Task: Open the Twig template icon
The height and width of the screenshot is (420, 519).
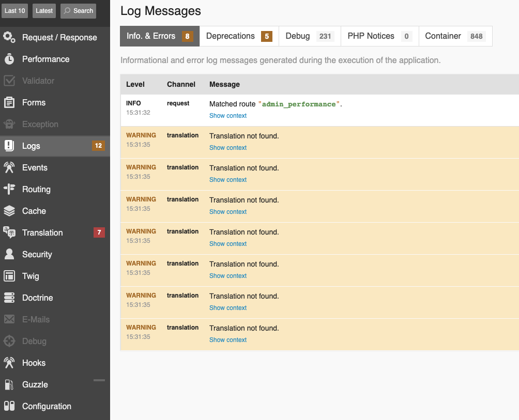Action: [x=9, y=276]
